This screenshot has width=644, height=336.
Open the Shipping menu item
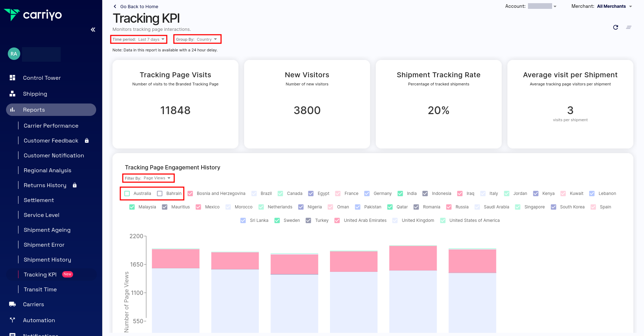[51, 94]
